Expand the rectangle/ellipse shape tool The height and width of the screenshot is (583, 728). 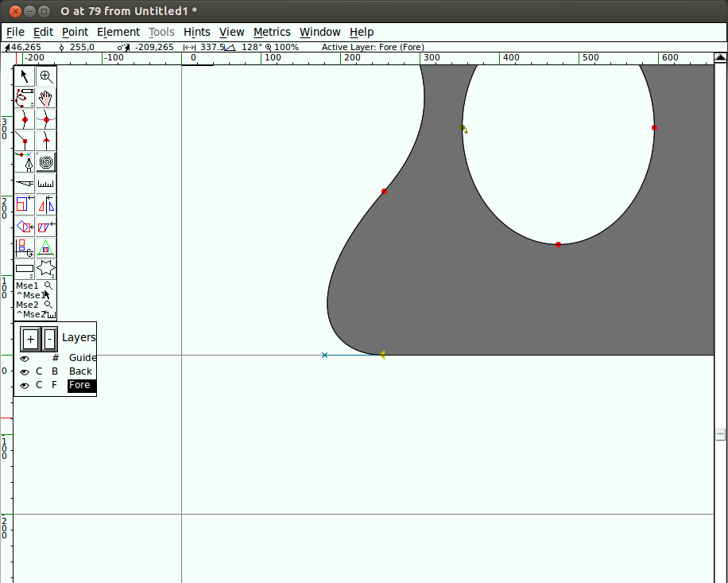(25, 269)
